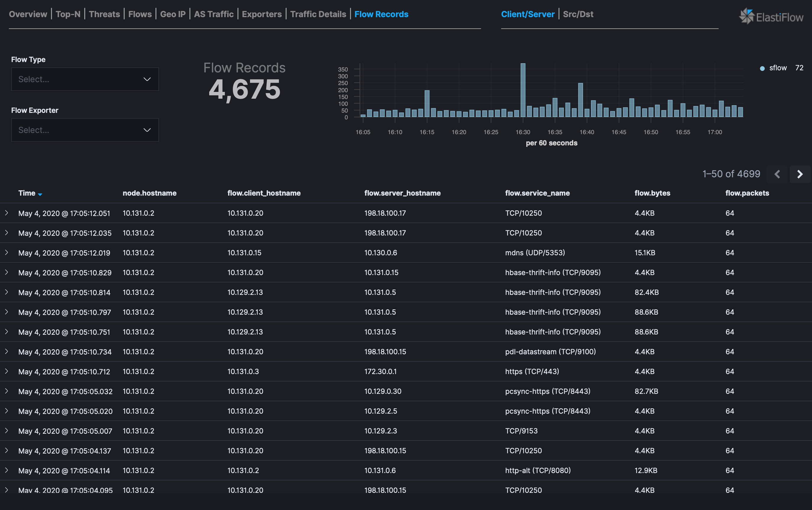Image resolution: width=812 pixels, height=510 pixels.
Task: Sort by flow.service_name column header
Action: point(537,193)
